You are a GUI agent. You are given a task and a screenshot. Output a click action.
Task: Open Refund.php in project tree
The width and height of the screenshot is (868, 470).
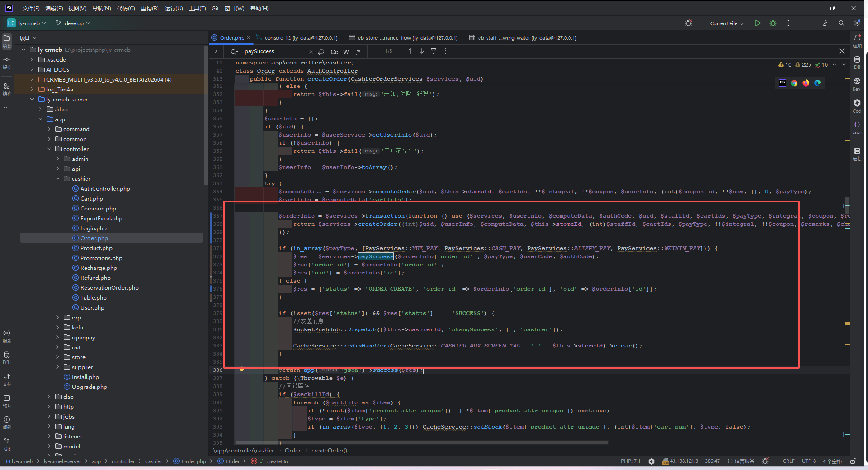pyautogui.click(x=95, y=278)
